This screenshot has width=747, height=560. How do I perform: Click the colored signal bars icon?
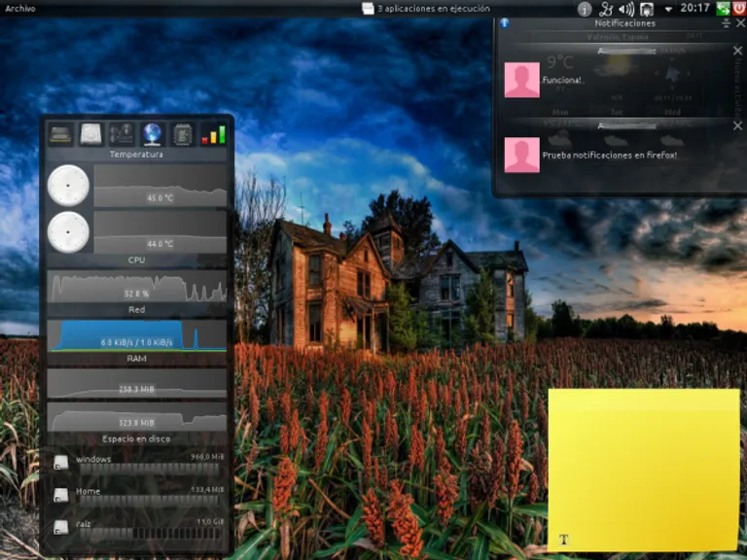tap(212, 134)
